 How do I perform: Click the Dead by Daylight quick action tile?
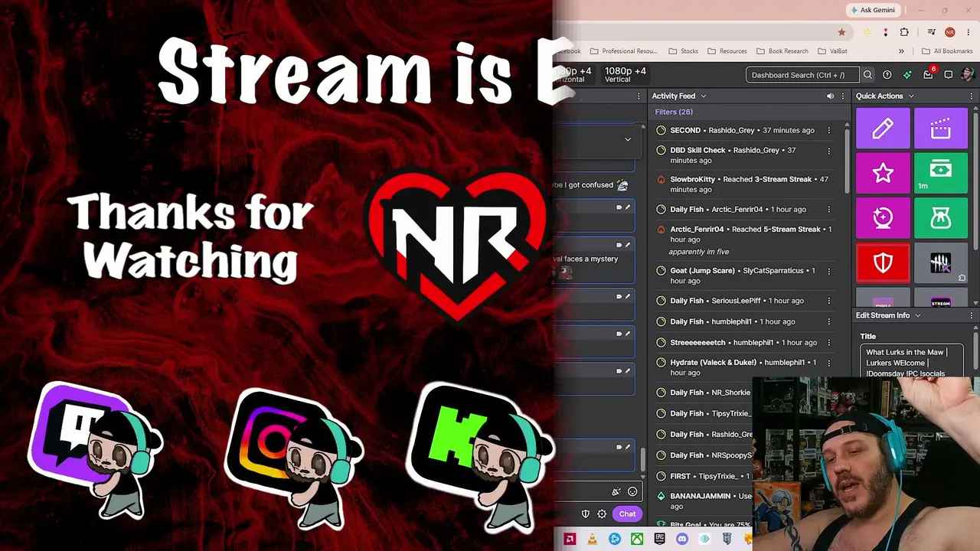[x=941, y=263]
